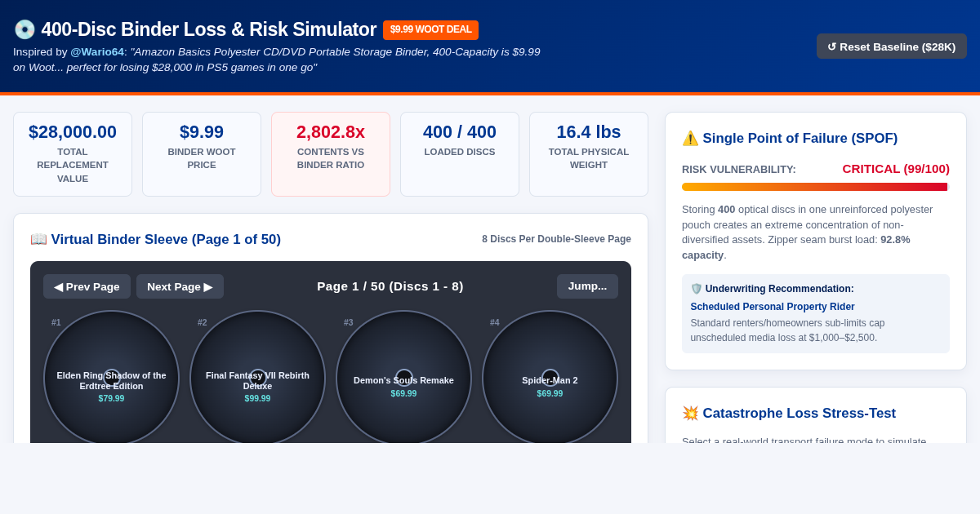Click the #4 disc slot number
Image resolution: width=980 pixels, height=514 pixels.
(x=495, y=322)
